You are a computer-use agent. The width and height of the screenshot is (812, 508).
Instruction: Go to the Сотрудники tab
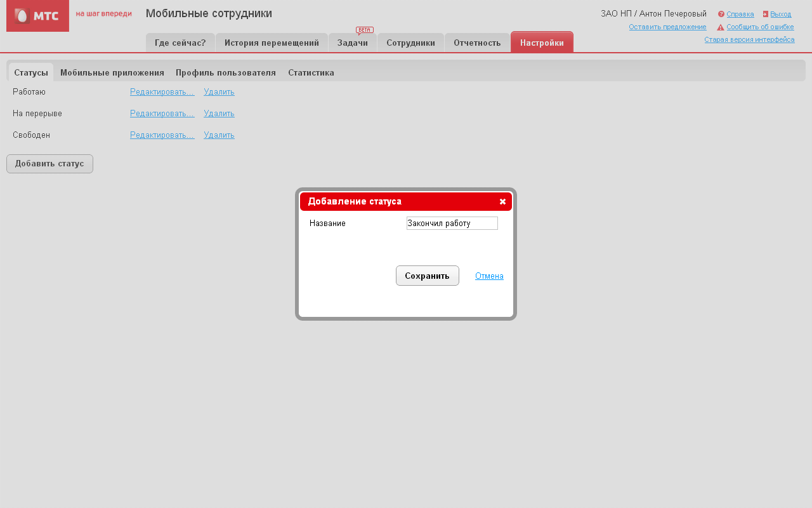pyautogui.click(x=410, y=43)
